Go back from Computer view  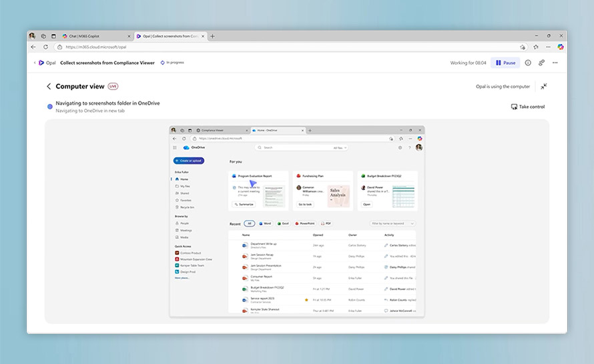pos(49,86)
